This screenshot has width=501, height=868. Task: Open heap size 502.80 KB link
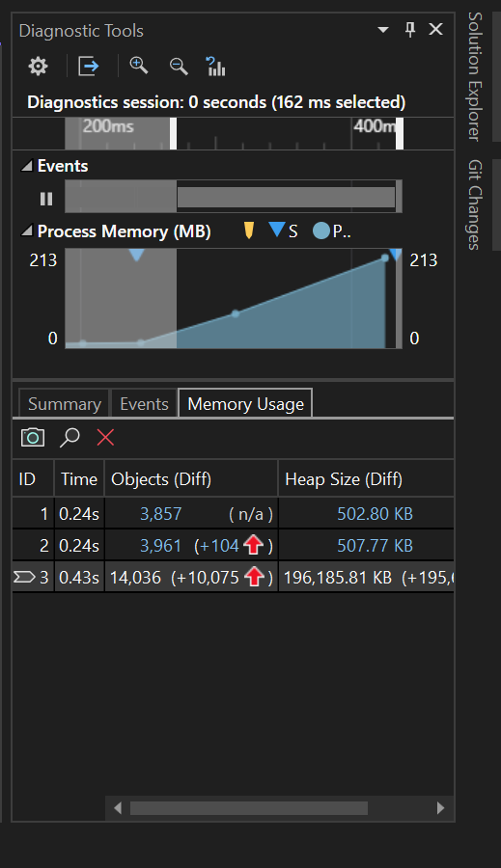pos(376,514)
